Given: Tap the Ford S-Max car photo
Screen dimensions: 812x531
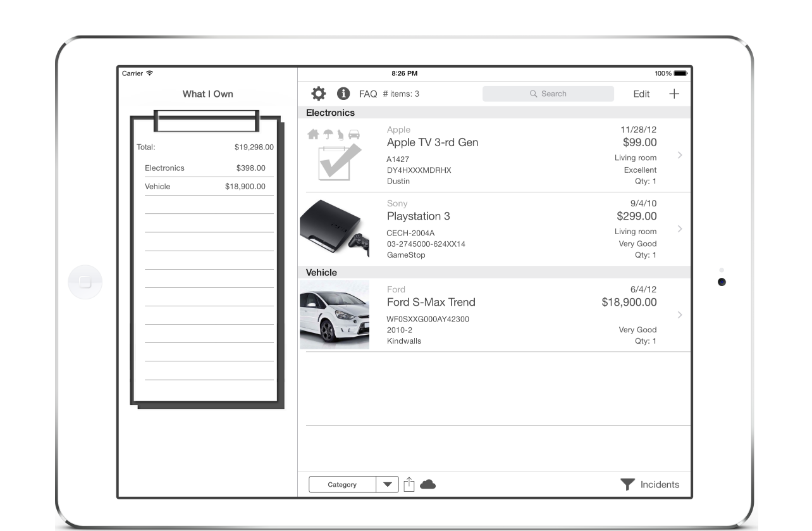Looking at the screenshot, I should click(x=335, y=315).
